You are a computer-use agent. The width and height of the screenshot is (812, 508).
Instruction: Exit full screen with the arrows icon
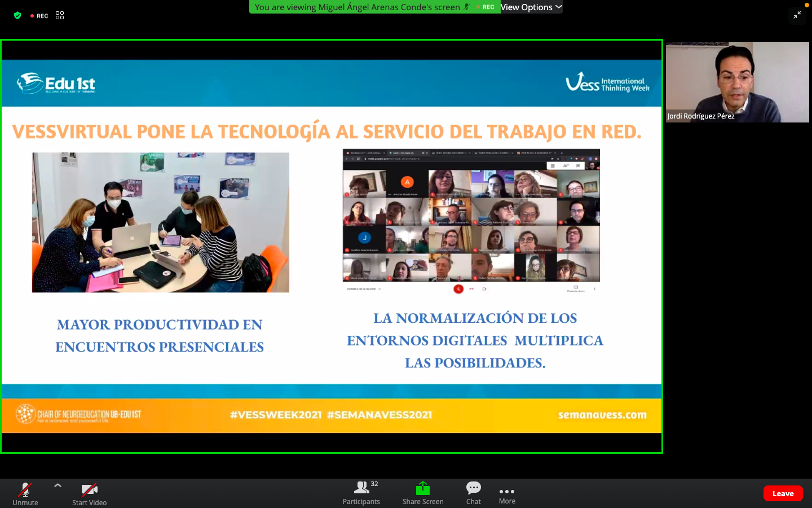tap(797, 15)
